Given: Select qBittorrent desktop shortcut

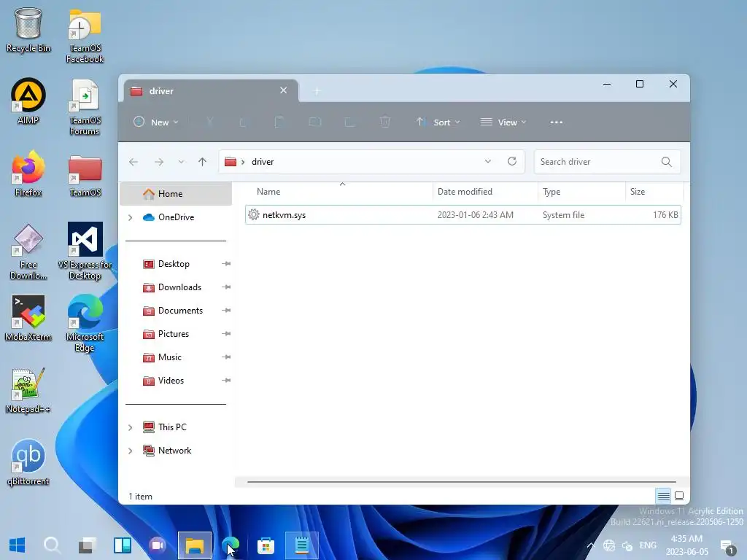Looking at the screenshot, I should pyautogui.click(x=28, y=462).
